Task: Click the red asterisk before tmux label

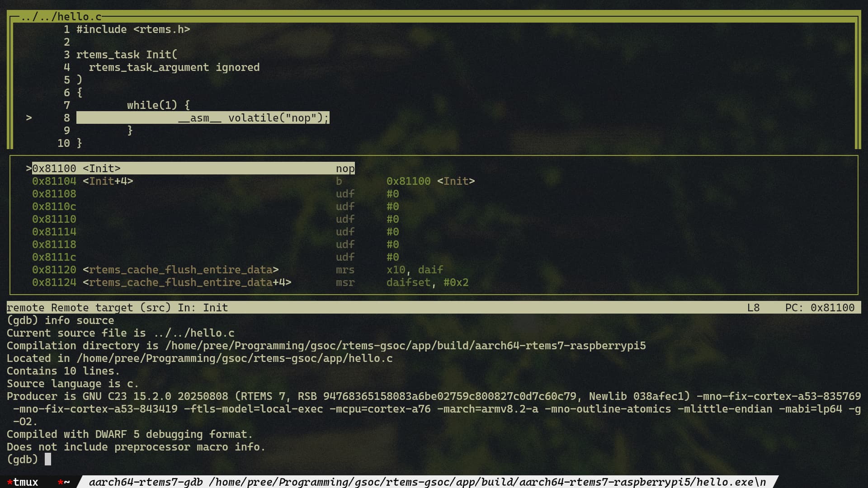Action: 9,482
